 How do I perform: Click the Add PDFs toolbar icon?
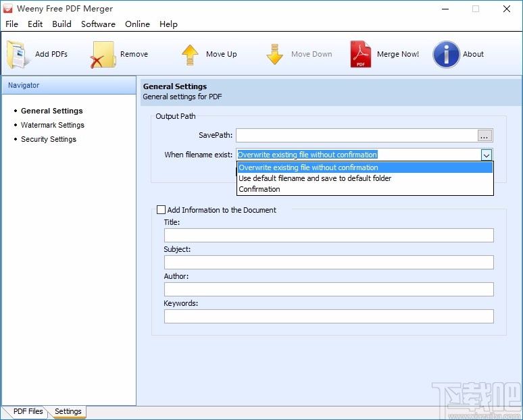click(19, 55)
